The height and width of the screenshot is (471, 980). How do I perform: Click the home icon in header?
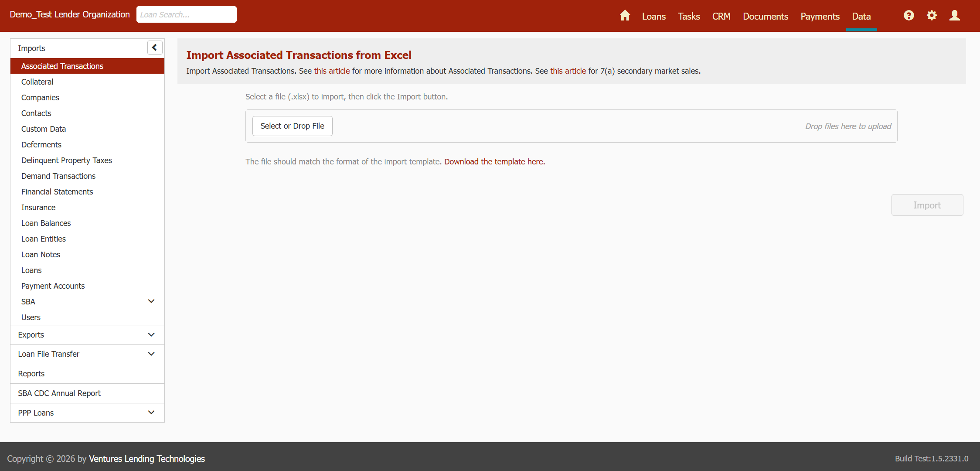pyautogui.click(x=625, y=16)
